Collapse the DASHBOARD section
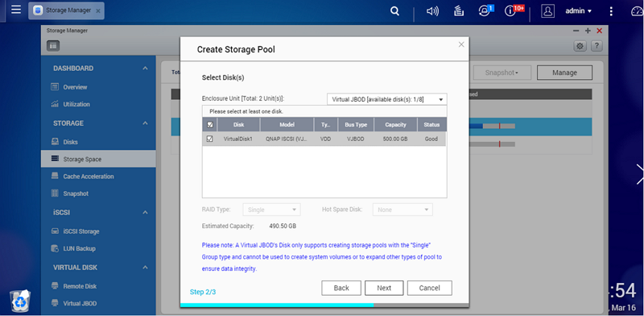 (145, 69)
